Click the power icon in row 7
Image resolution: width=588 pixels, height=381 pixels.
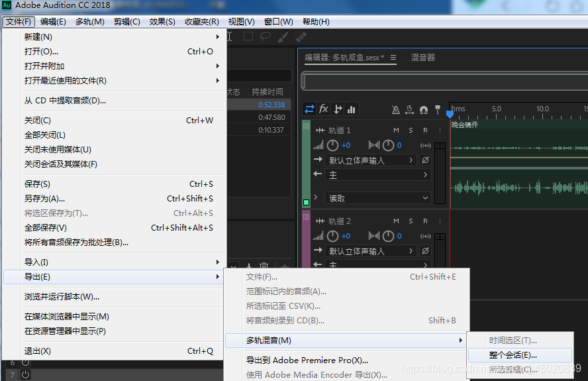click(25, 374)
